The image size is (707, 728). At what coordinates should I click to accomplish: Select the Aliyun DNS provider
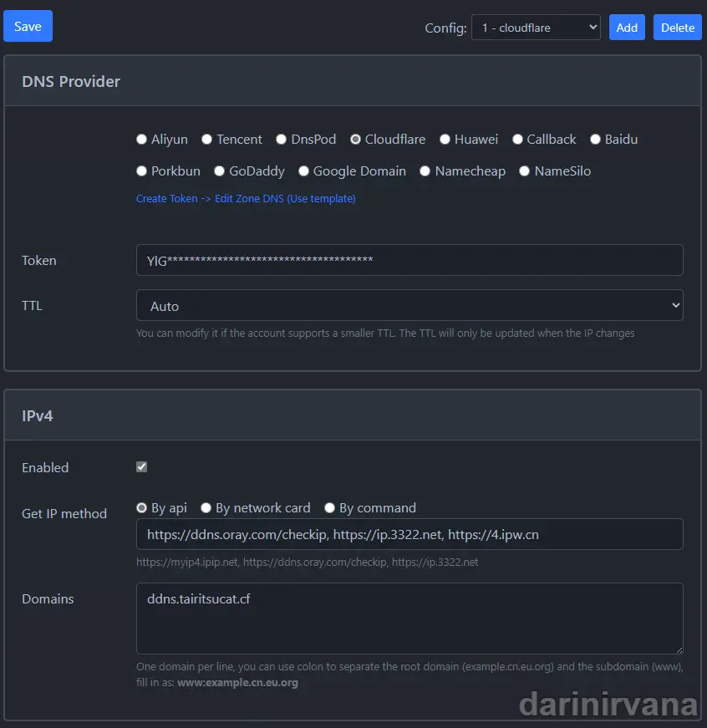coord(142,140)
